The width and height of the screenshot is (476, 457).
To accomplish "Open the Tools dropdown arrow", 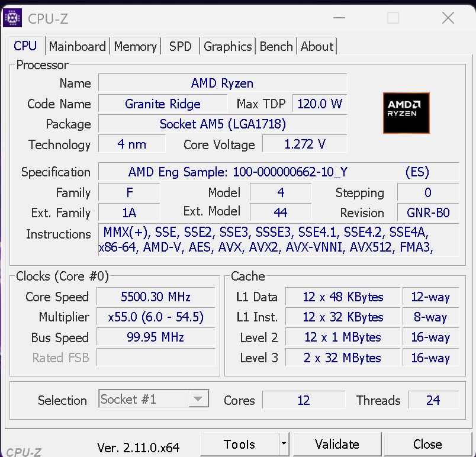I will click(x=284, y=444).
